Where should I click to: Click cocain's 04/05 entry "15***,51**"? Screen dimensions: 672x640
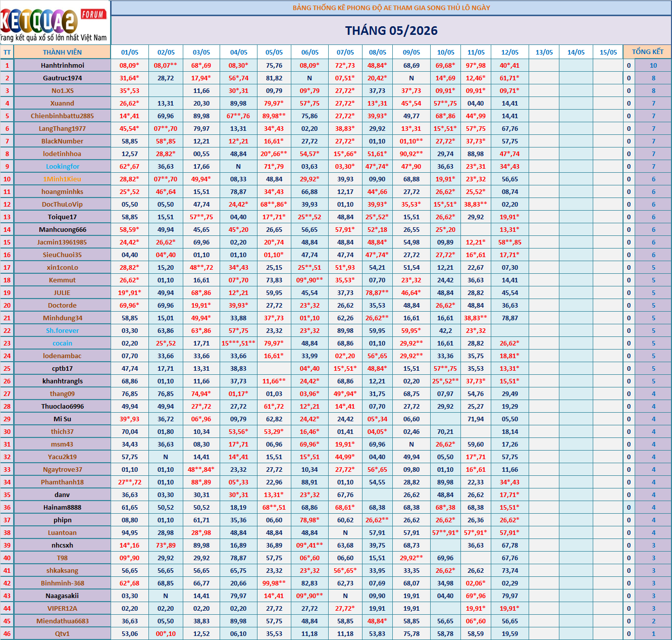[239, 343]
